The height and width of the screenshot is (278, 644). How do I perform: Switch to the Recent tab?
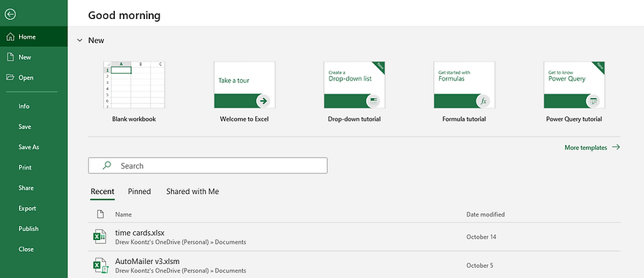(x=102, y=192)
